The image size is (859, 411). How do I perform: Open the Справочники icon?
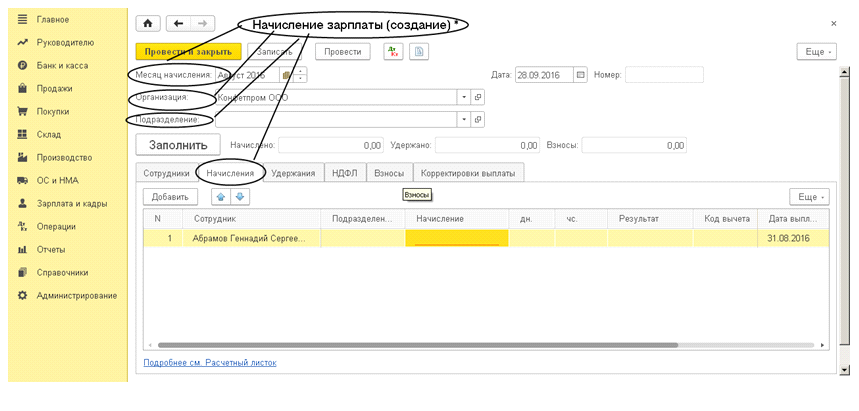click(22, 272)
